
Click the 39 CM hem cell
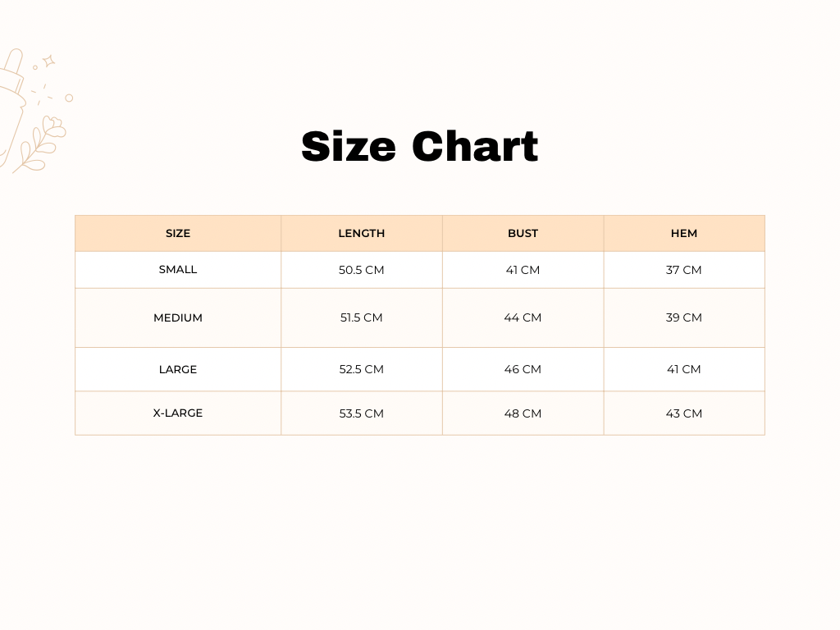point(684,317)
